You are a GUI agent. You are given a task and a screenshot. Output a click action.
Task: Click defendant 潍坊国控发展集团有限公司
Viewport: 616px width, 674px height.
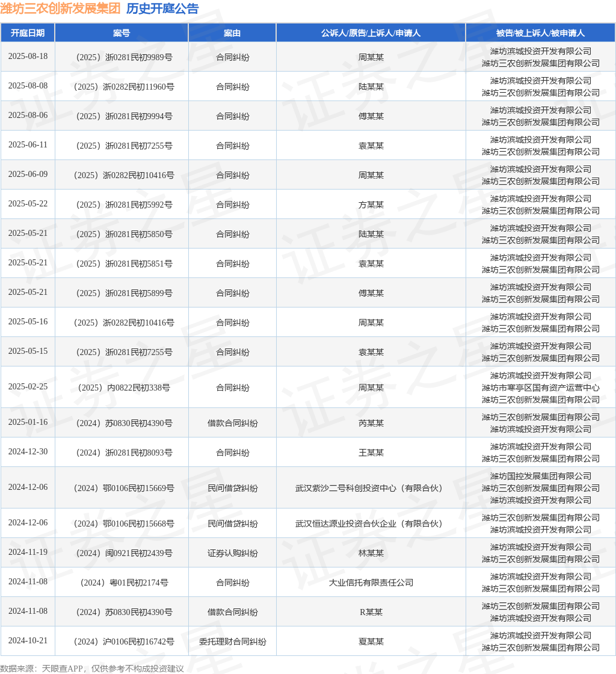(x=540, y=476)
